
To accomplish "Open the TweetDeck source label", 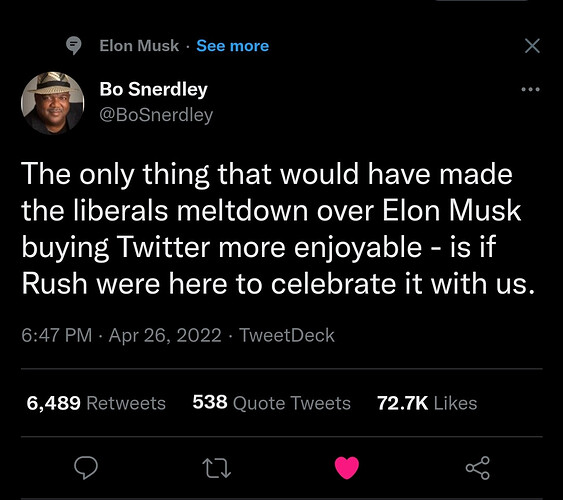I will tap(287, 335).
